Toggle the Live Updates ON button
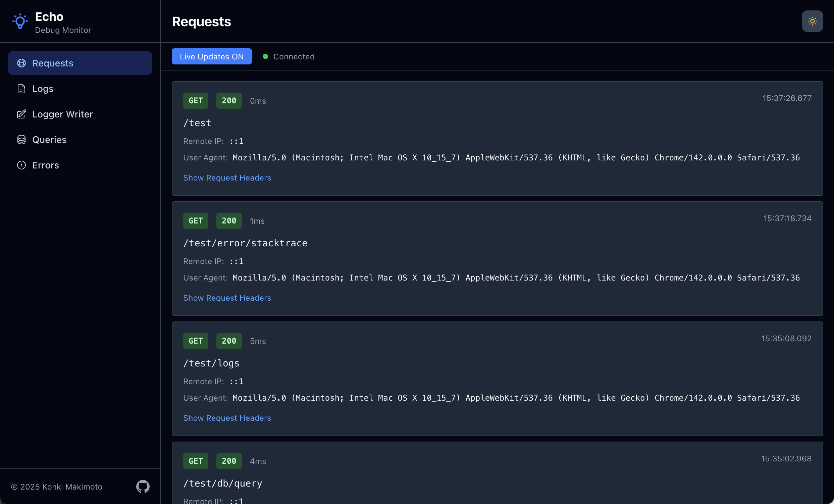 click(x=212, y=56)
